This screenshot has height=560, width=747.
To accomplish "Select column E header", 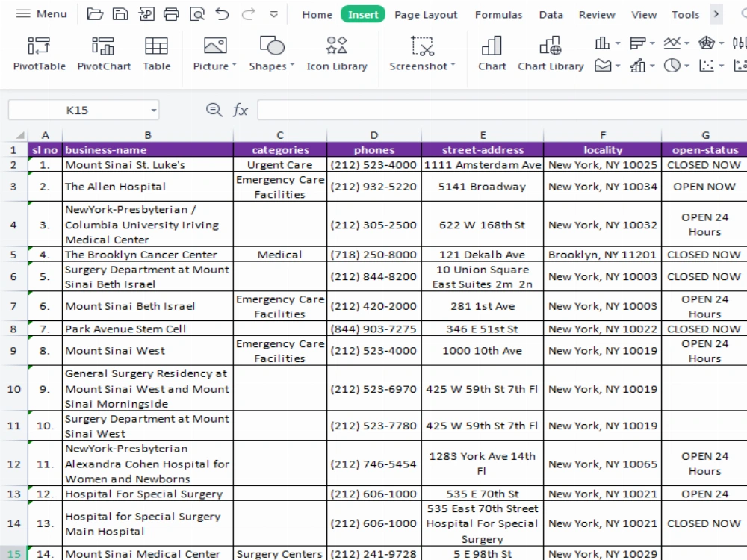I will (x=483, y=134).
